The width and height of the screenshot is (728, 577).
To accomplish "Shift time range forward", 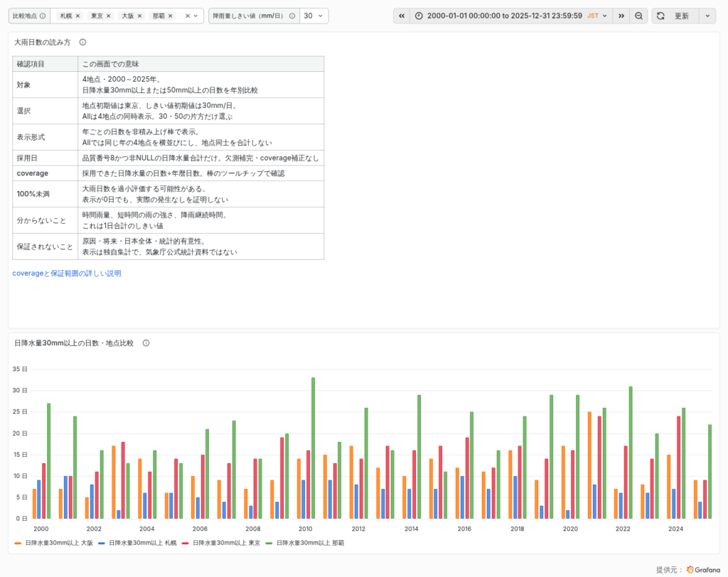I will [x=621, y=16].
